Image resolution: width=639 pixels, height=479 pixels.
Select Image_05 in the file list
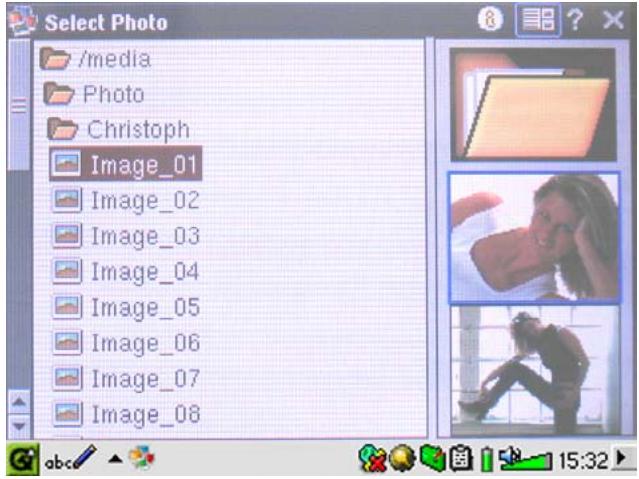(x=126, y=307)
